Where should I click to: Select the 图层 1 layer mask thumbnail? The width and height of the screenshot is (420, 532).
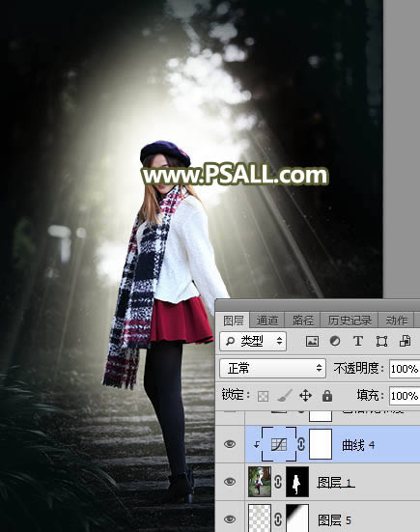[x=297, y=482]
